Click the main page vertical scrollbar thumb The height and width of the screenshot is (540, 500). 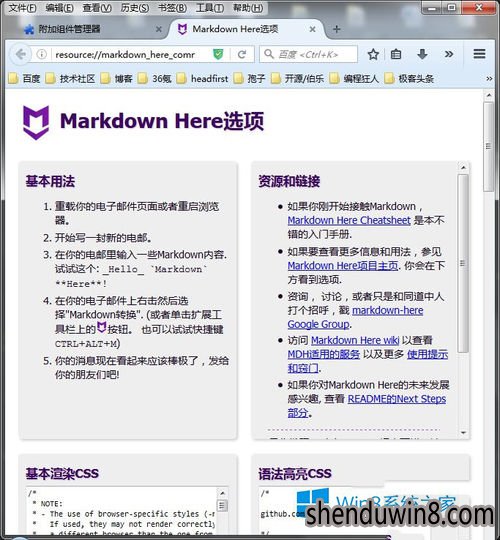[x=489, y=146]
